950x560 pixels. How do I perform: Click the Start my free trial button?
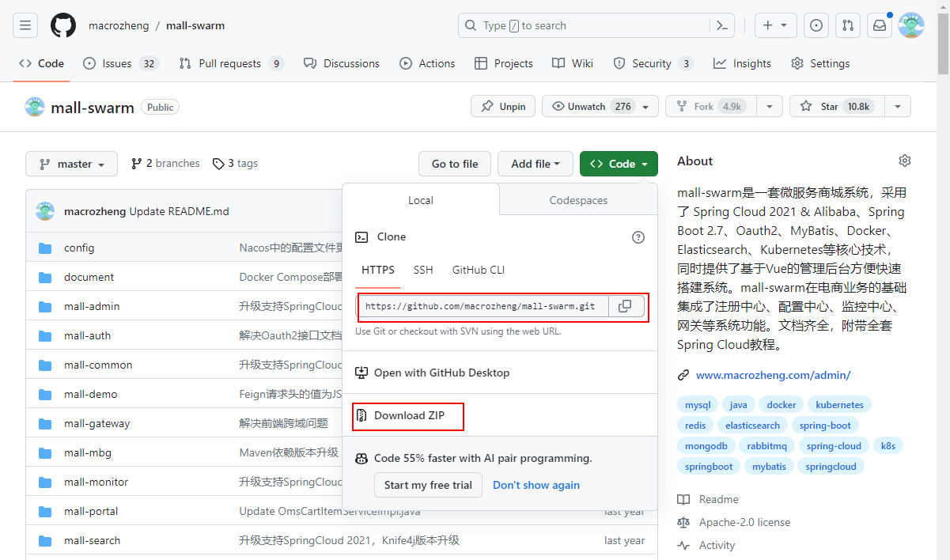click(x=428, y=485)
